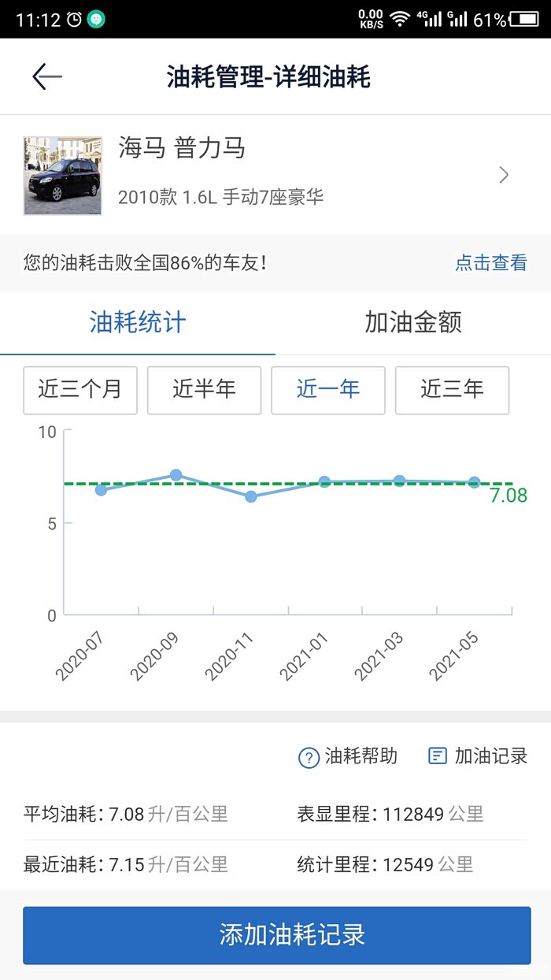
Task: Tap the Wi-Fi status bar icon
Action: click(400, 19)
